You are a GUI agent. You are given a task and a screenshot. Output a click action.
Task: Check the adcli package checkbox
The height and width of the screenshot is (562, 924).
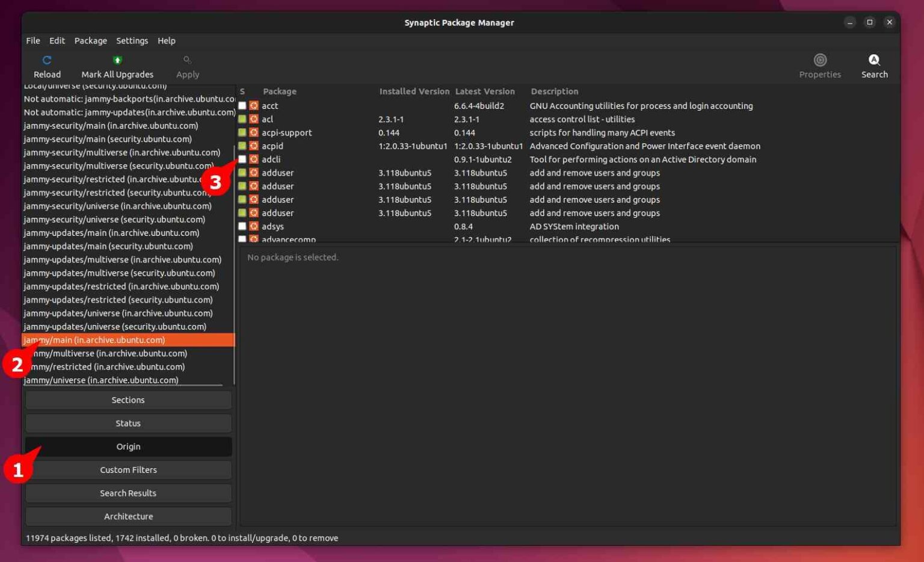click(242, 159)
